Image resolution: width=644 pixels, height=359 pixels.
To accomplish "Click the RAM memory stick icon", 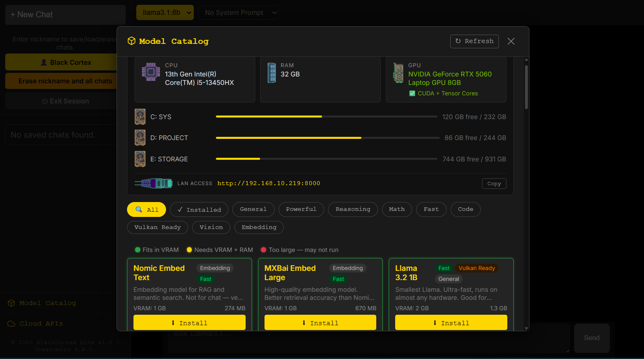I will tap(272, 73).
